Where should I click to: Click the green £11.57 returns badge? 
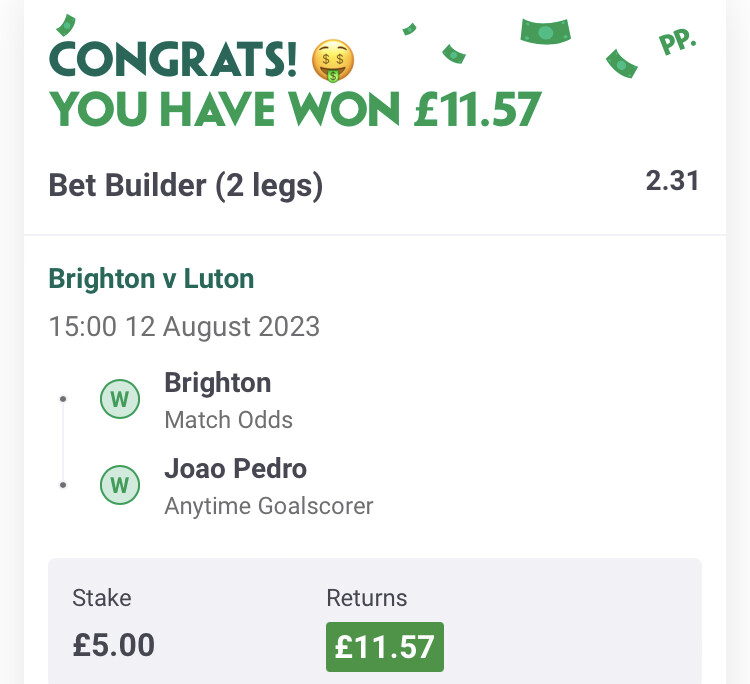tap(385, 647)
